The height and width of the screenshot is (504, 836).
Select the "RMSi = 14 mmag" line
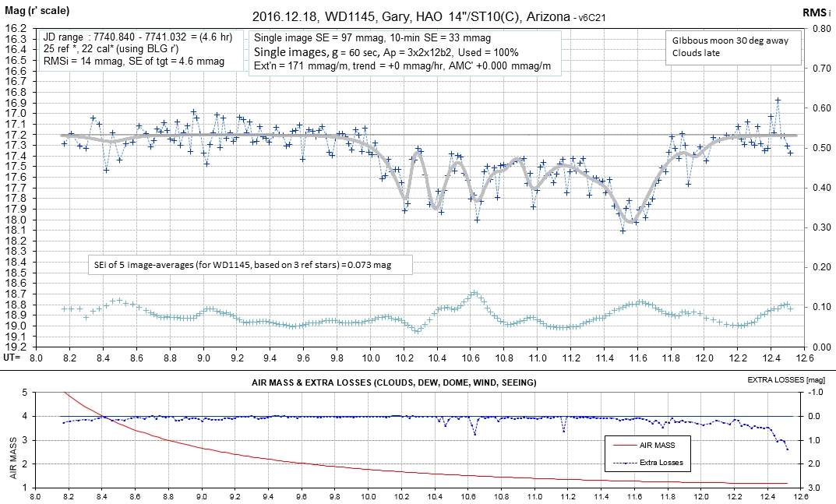pyautogui.click(x=134, y=62)
